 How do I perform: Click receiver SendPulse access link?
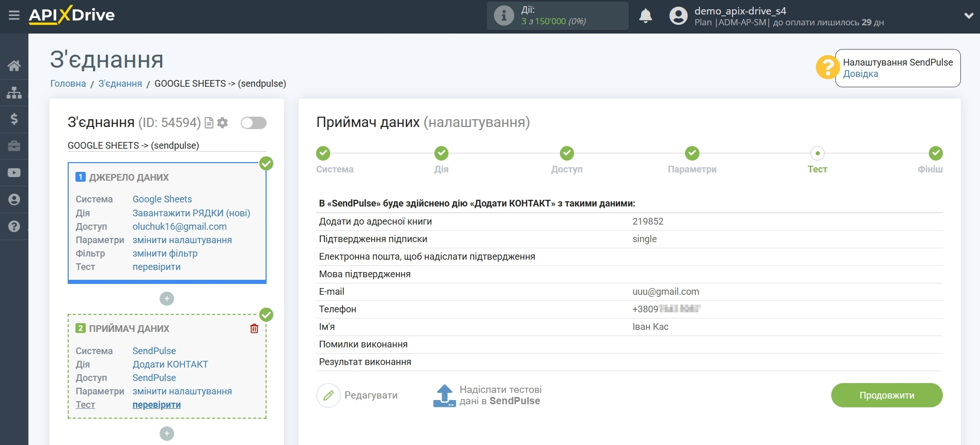[x=154, y=378]
